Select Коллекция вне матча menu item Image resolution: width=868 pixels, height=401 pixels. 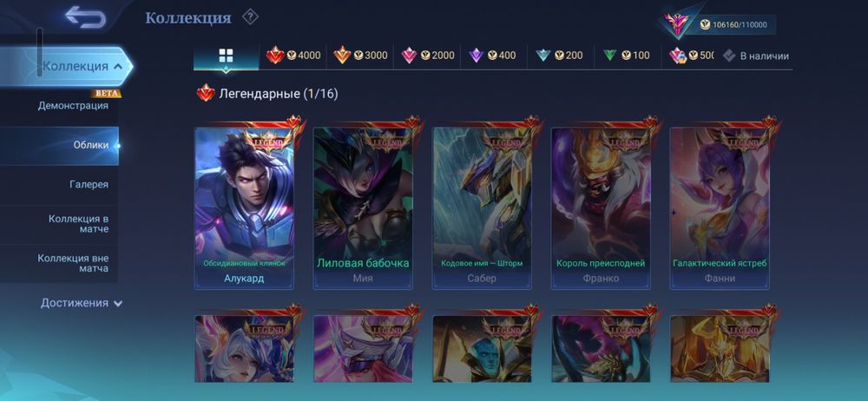[73, 264]
